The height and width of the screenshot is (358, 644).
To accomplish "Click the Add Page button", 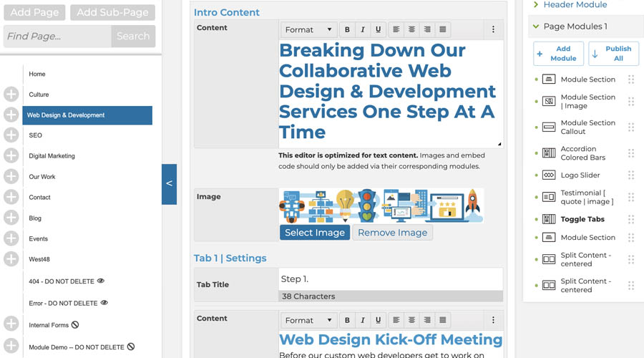I will (x=34, y=12).
